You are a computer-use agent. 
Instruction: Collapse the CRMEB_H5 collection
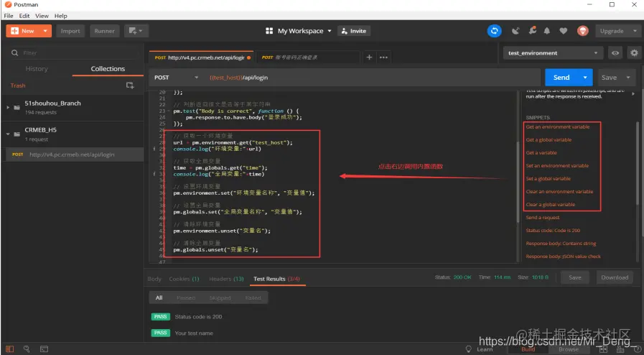click(8, 134)
